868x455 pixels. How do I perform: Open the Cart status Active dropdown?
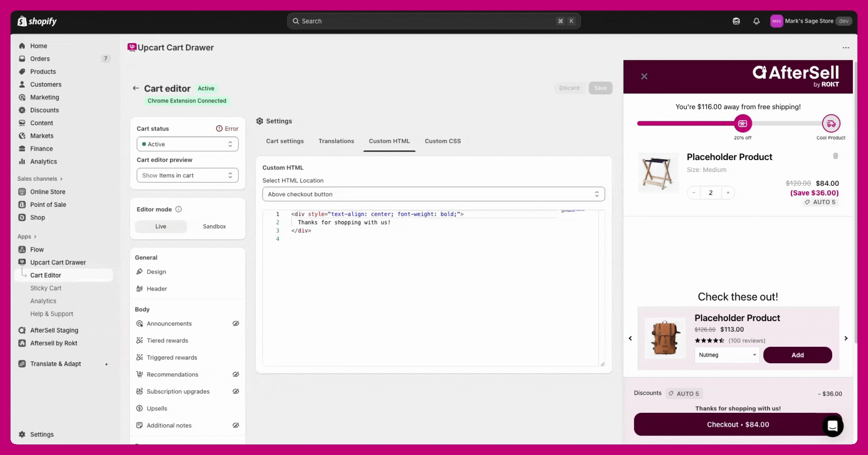pyautogui.click(x=187, y=144)
